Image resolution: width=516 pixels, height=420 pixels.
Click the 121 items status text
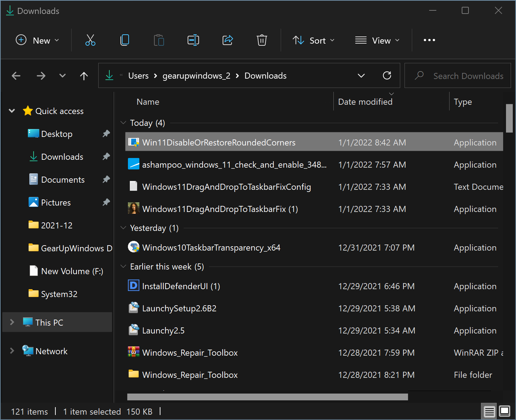tap(29, 412)
